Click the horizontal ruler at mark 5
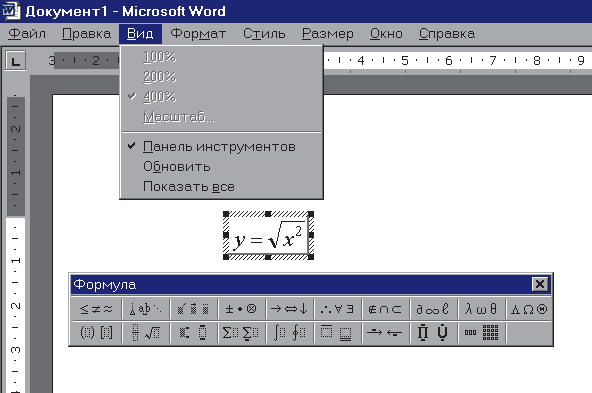This screenshot has width=592, height=393. [405, 60]
